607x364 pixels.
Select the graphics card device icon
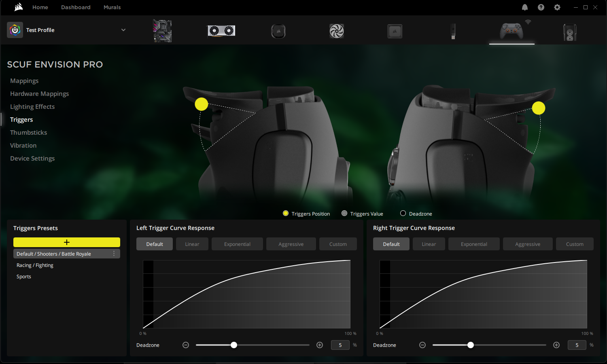click(x=221, y=31)
